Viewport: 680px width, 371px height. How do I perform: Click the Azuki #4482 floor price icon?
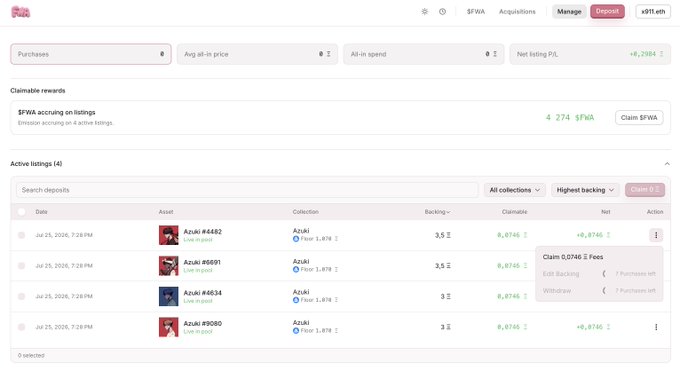click(296, 239)
